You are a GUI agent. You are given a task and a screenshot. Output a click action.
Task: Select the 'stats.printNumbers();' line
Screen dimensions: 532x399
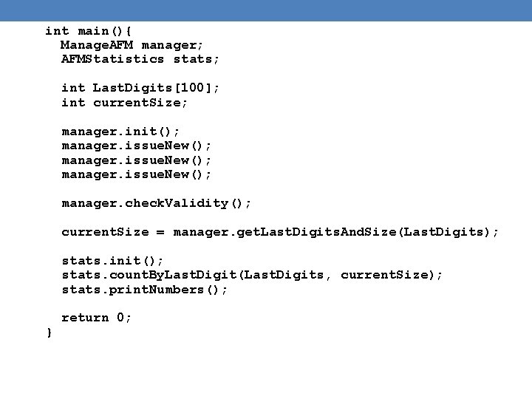tap(144, 290)
